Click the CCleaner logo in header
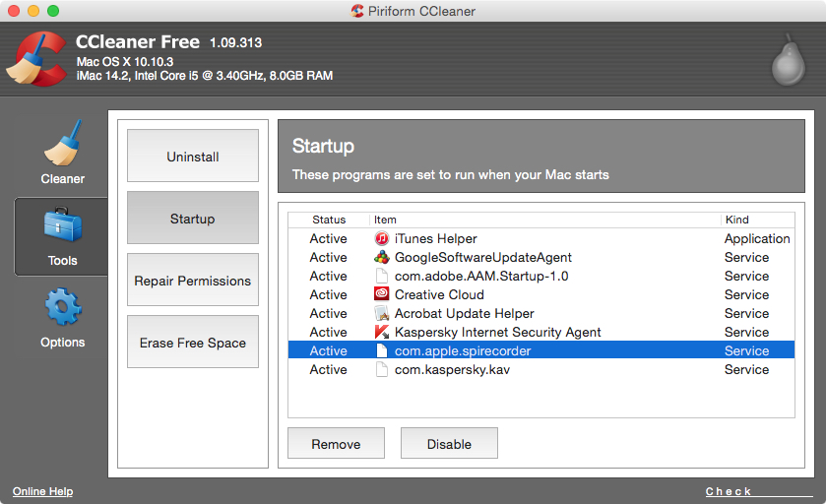 pos(36,58)
